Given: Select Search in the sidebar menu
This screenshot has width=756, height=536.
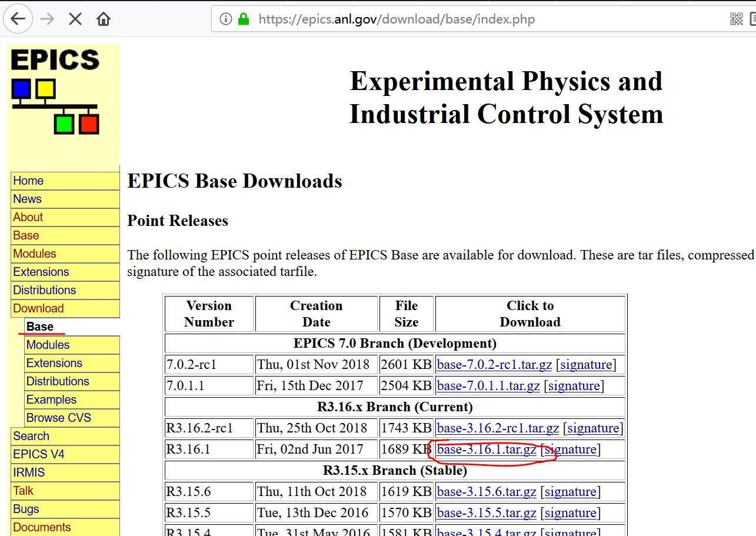Looking at the screenshot, I should coord(31,436).
